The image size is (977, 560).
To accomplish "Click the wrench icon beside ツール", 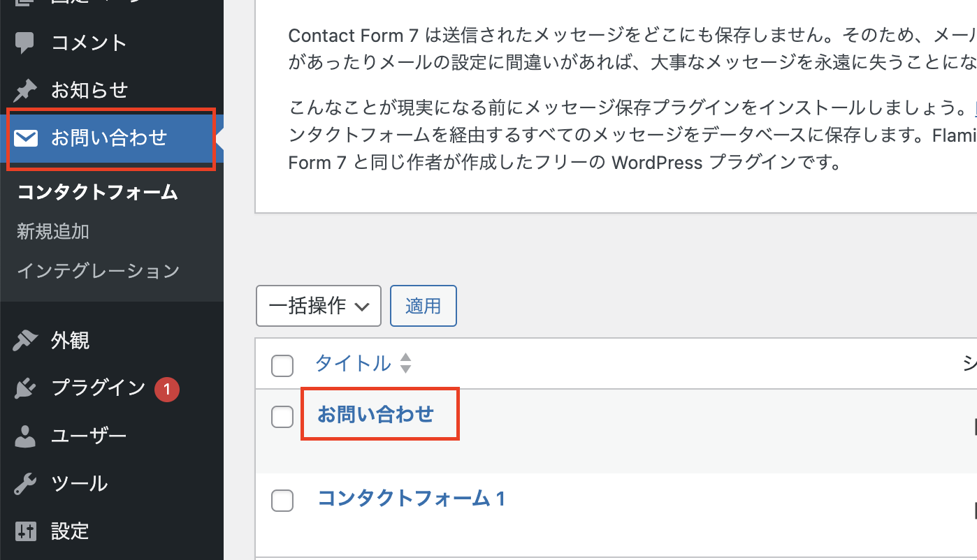I will click(25, 484).
